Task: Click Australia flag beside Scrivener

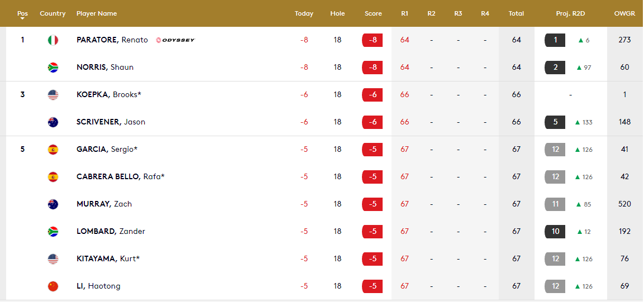Action: pos(53,122)
